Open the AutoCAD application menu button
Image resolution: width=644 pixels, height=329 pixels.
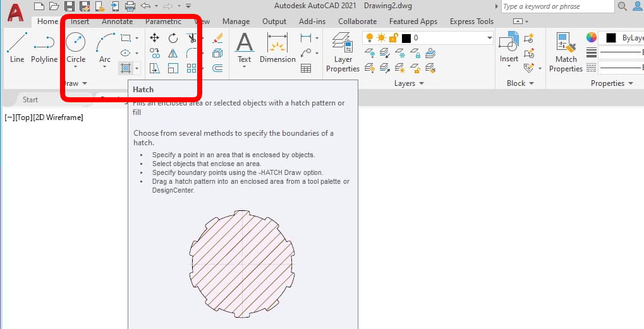point(15,13)
